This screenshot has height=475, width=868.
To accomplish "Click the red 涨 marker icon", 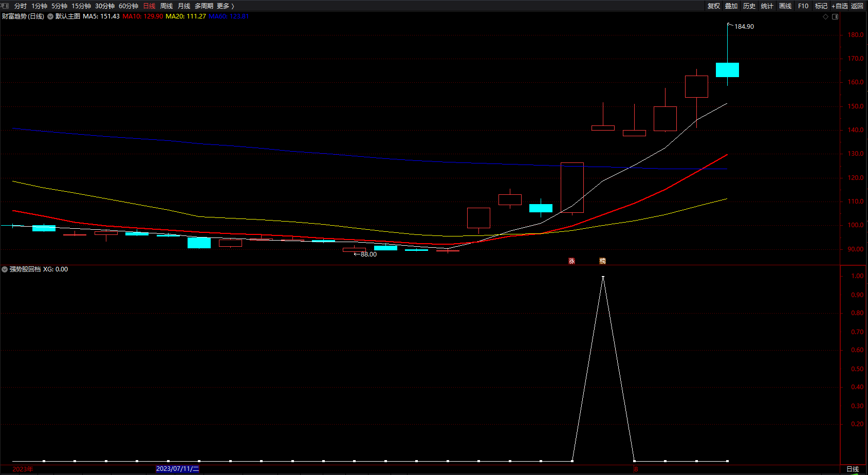I will pyautogui.click(x=571, y=261).
